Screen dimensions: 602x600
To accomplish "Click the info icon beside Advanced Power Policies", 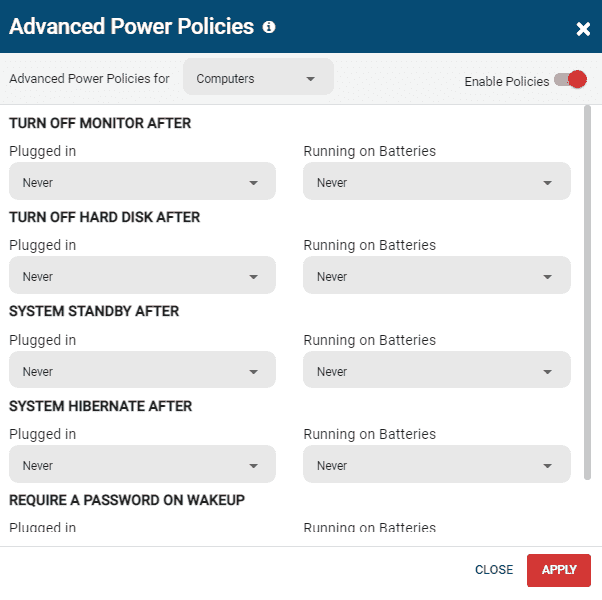I will (x=269, y=27).
